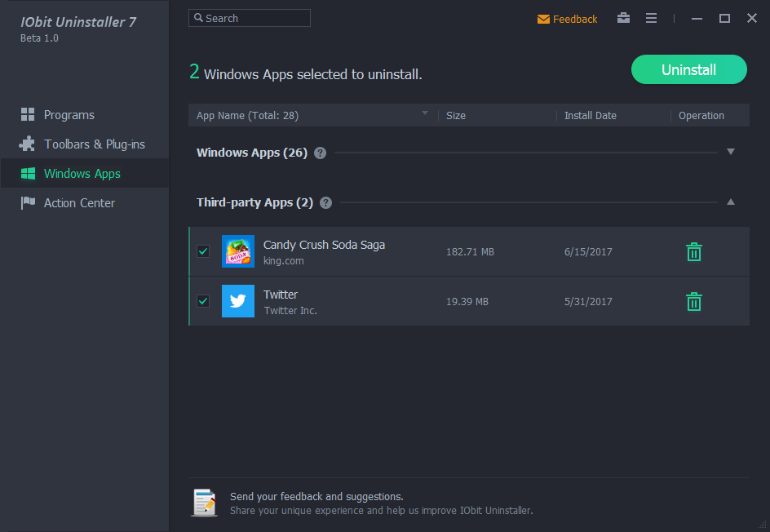Uncheck the Candy Crush Soda Saga checkbox
The height and width of the screenshot is (532, 770).
(203, 251)
